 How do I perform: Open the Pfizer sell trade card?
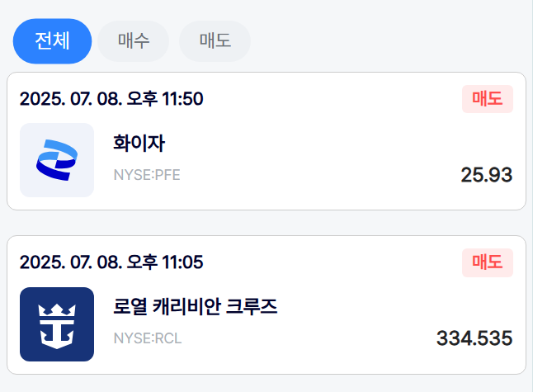266,141
